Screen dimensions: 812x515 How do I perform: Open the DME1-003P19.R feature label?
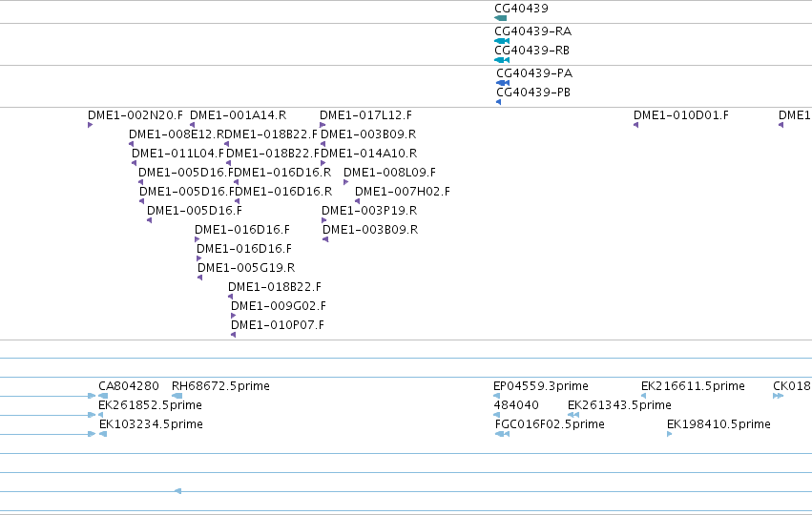click(x=369, y=211)
